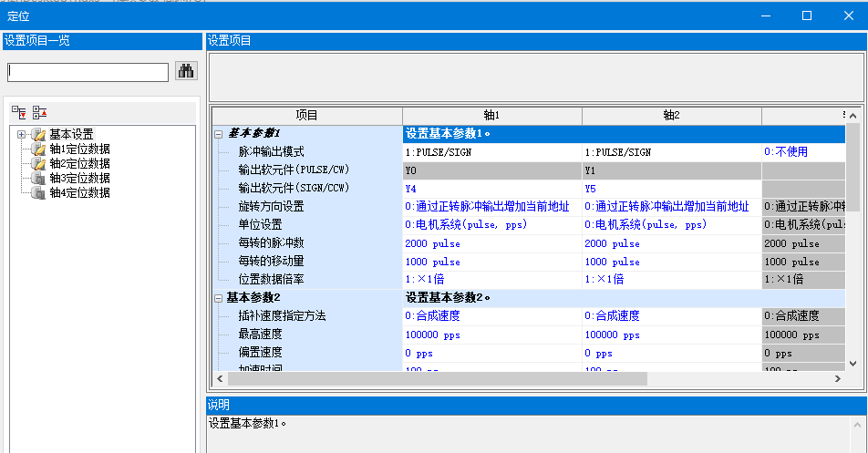The height and width of the screenshot is (453, 868).
Task: Click the 轴4定位数据 item icon
Action: pos(38,193)
